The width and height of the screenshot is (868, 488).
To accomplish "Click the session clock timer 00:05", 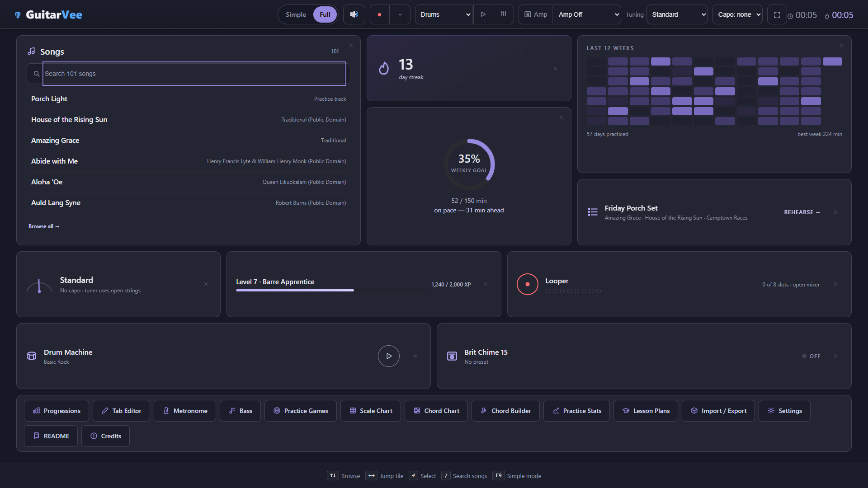I will (x=802, y=15).
